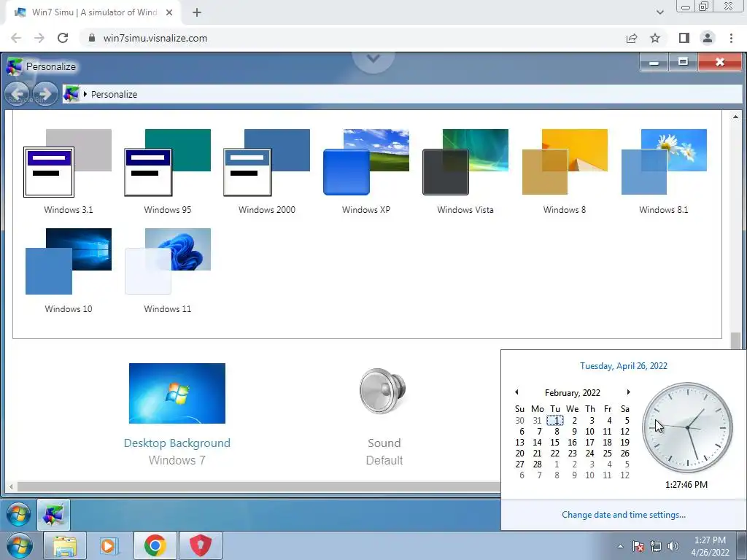Go to previous month in calendar
This screenshot has height=560, width=747.
[516, 392]
